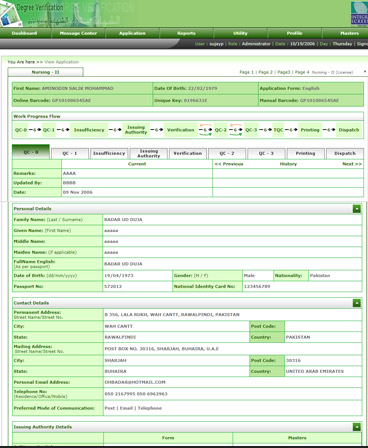
Task: Click the family name value BADAR UD DUJA
Action: [123, 220]
